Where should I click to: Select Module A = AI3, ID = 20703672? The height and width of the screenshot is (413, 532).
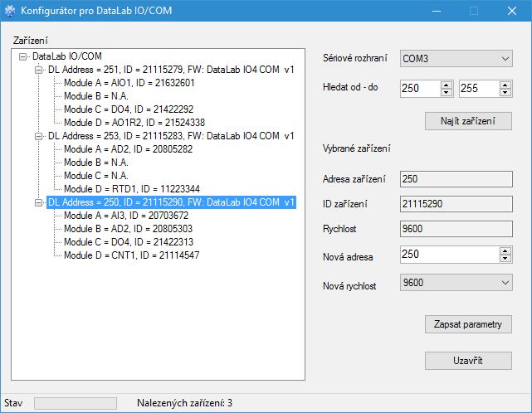(126, 216)
